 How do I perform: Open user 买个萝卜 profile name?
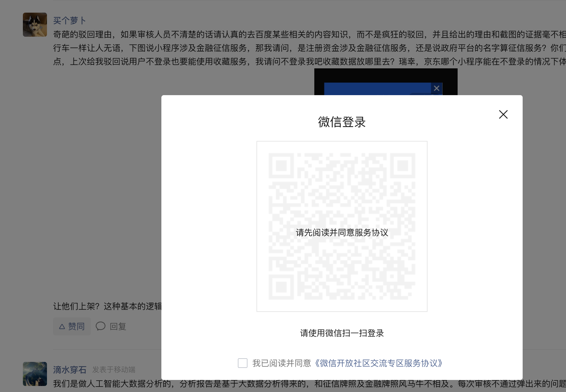click(70, 20)
